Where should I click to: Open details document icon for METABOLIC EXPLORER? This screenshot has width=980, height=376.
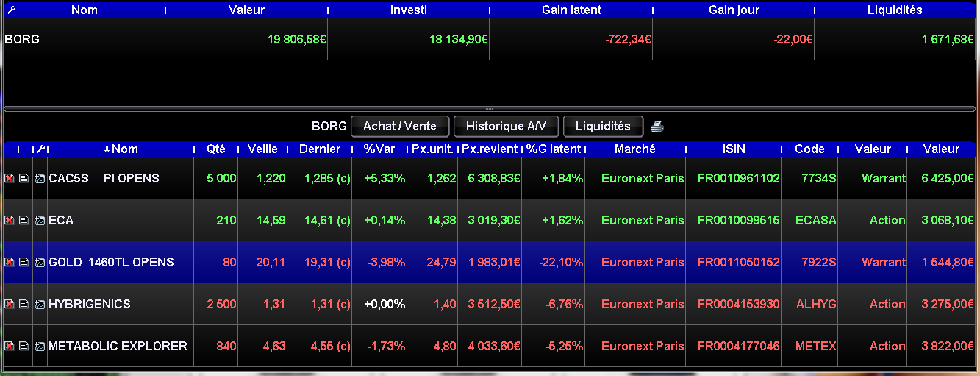[x=24, y=346]
